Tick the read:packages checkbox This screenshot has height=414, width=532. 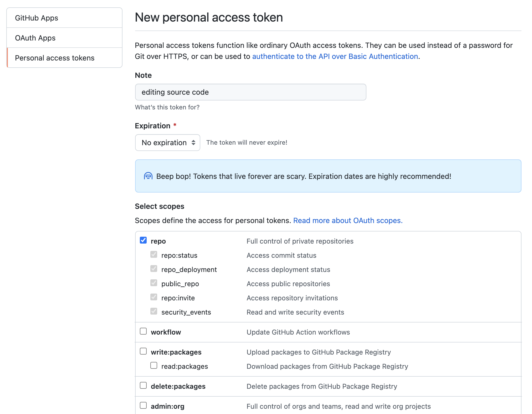click(154, 365)
